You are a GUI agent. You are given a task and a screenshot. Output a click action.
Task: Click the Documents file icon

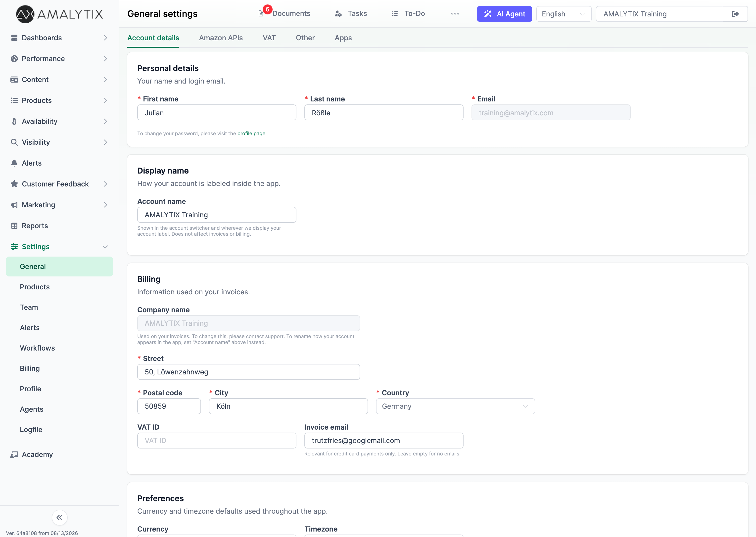[261, 14]
